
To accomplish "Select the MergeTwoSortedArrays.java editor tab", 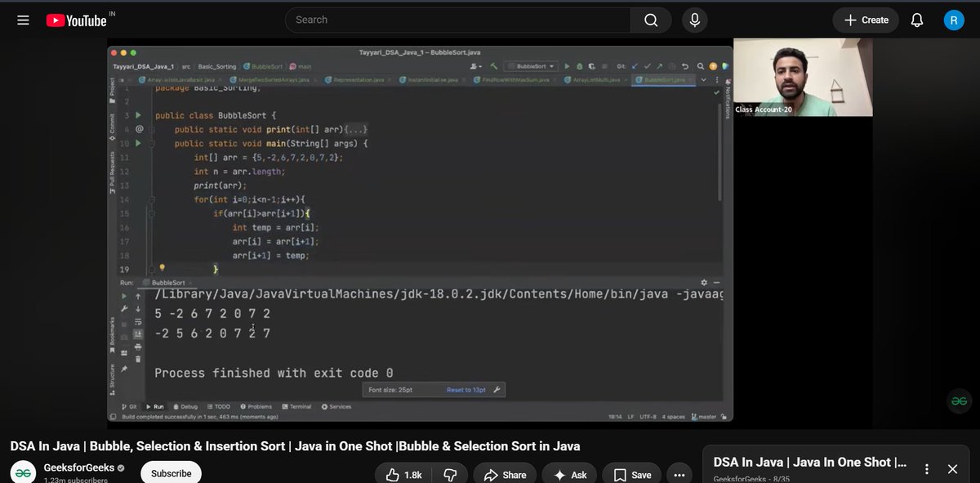I will [274, 80].
